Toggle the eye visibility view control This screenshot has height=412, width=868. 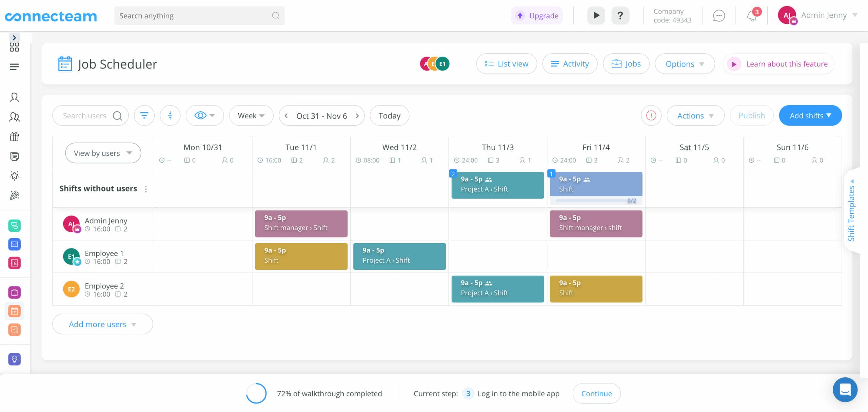204,115
